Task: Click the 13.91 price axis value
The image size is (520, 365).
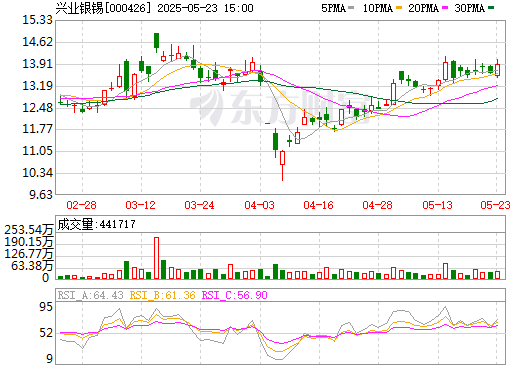Action: click(x=37, y=64)
